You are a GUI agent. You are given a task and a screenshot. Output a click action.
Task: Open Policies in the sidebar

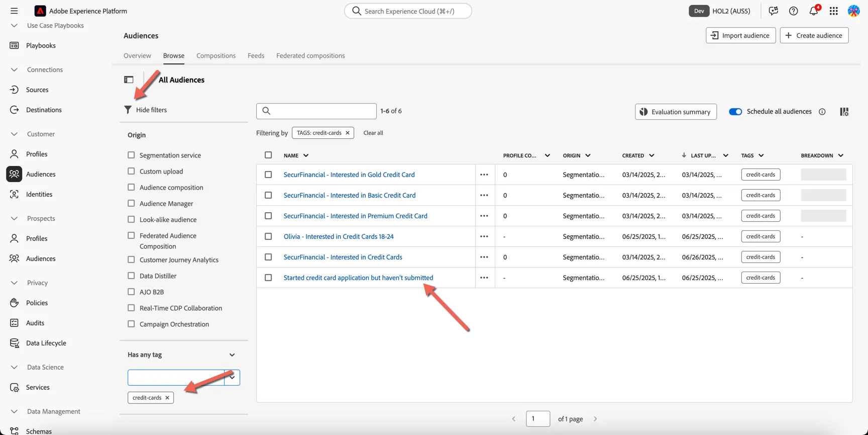37,303
